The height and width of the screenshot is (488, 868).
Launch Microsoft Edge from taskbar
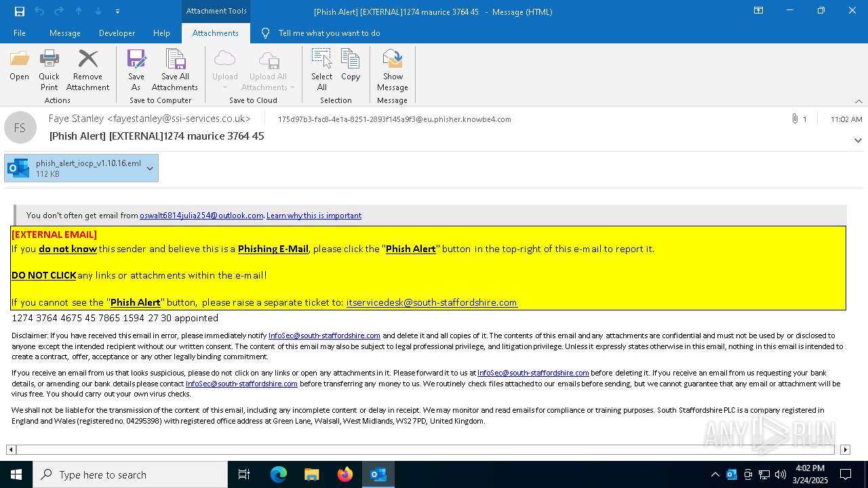(x=279, y=474)
